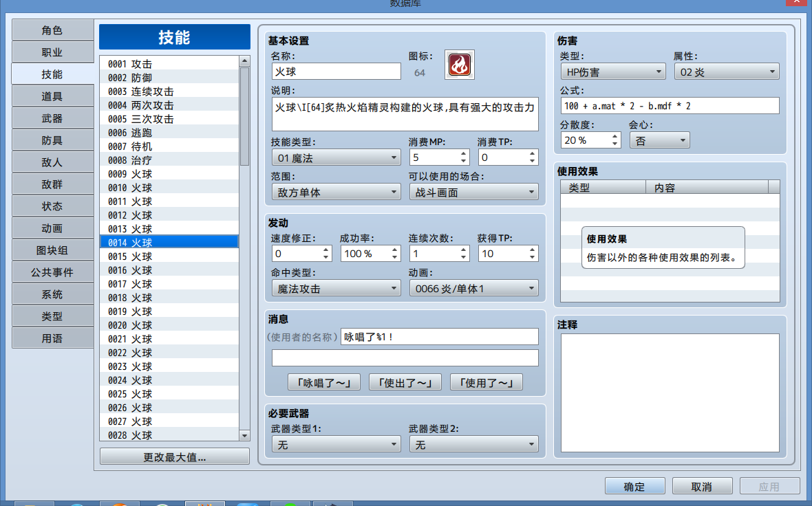Select skill 0005 三次攻击
This screenshot has height=506, width=812.
click(x=169, y=118)
